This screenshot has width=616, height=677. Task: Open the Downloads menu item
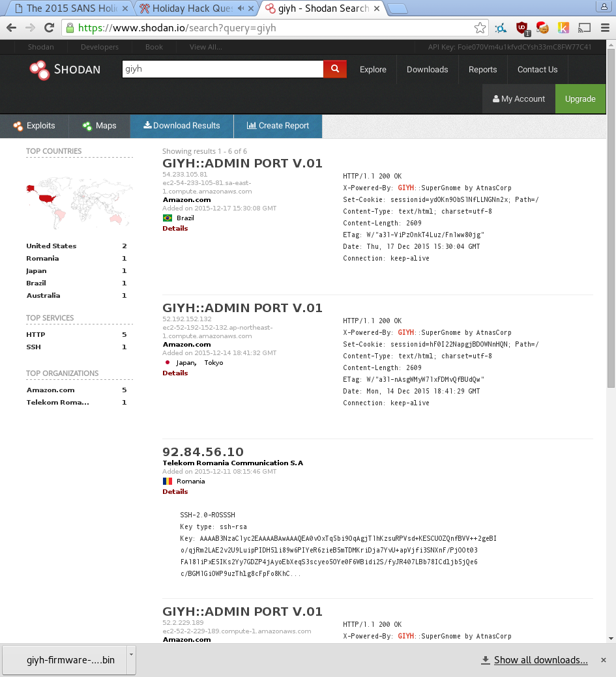(427, 70)
